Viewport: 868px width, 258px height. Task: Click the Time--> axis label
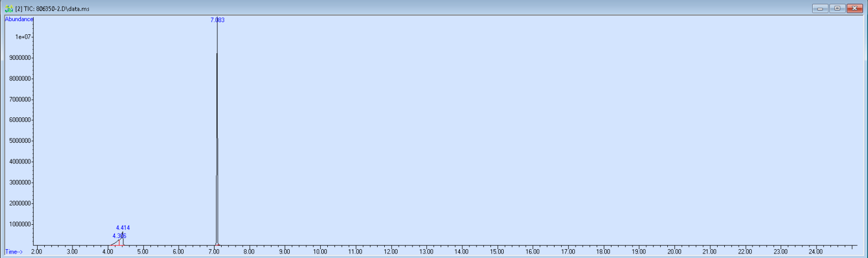click(x=14, y=252)
